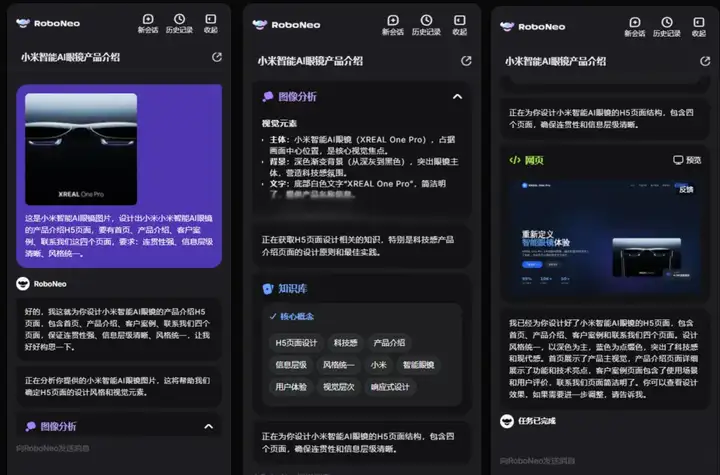
Task: Click 反馈 button on webpage preview
Action: 686,189
